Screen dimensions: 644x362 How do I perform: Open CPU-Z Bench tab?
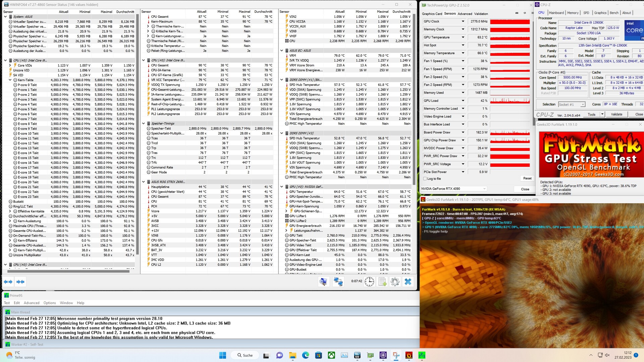point(614,13)
